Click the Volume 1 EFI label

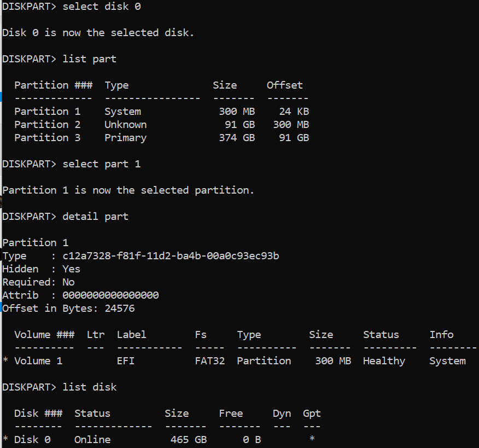click(x=126, y=361)
